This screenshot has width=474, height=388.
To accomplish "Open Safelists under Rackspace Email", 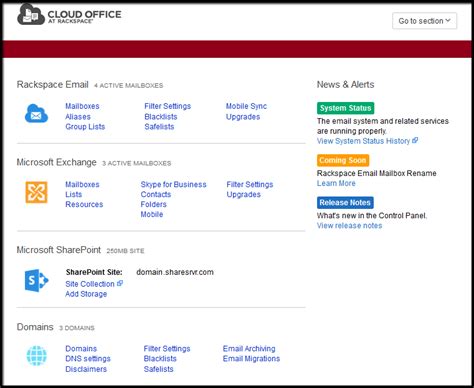I will tap(159, 127).
